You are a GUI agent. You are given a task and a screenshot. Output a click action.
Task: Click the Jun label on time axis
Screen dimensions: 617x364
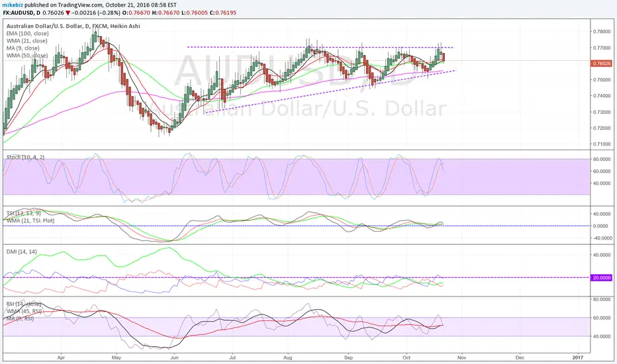174,357
